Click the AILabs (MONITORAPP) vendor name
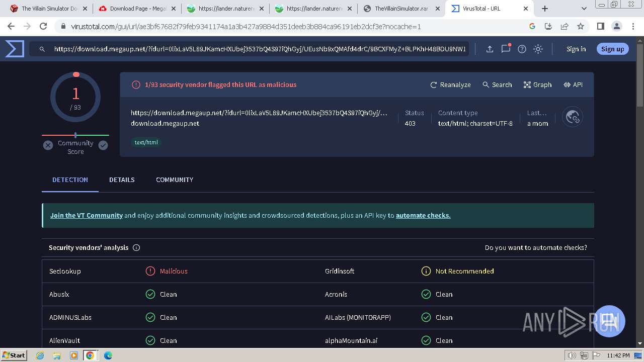This screenshot has height=362, width=644. click(x=358, y=317)
